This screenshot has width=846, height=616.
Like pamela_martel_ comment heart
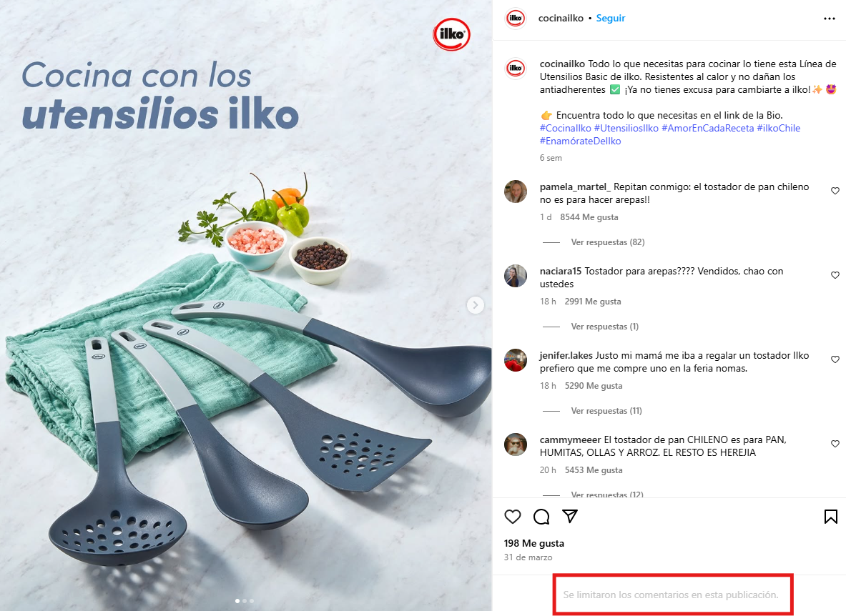pyautogui.click(x=835, y=191)
